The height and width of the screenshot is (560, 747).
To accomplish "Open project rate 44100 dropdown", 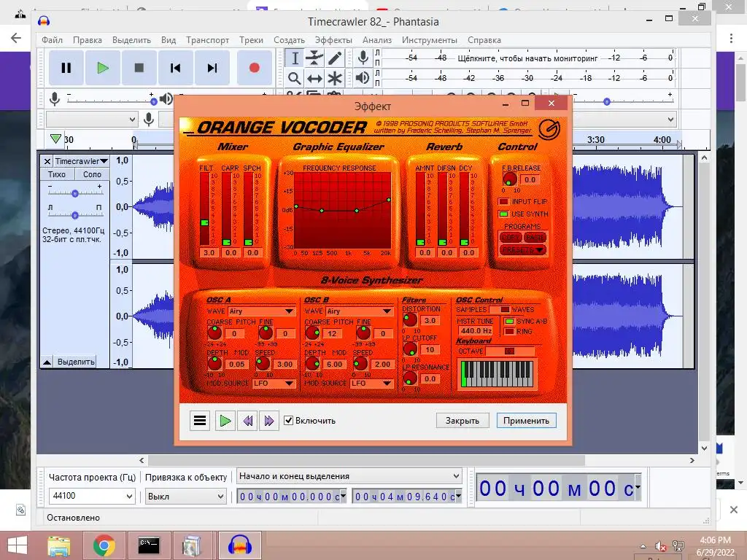I will [92, 496].
